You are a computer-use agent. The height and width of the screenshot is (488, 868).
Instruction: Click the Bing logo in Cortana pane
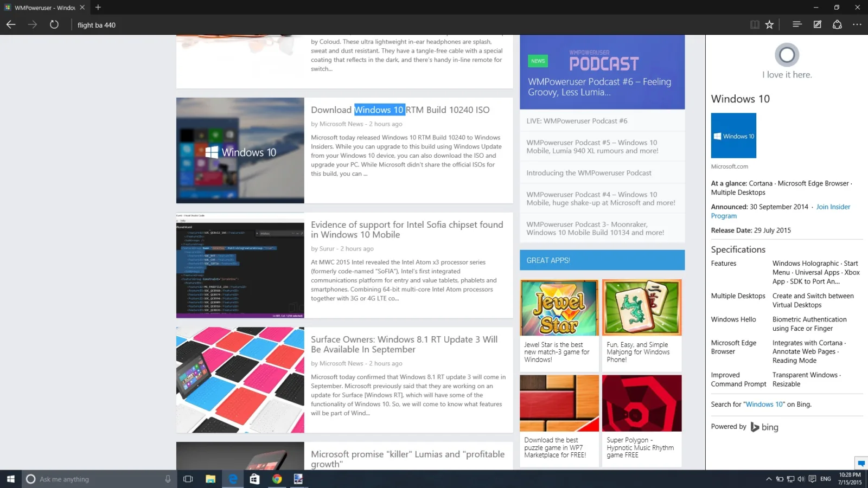tap(764, 427)
